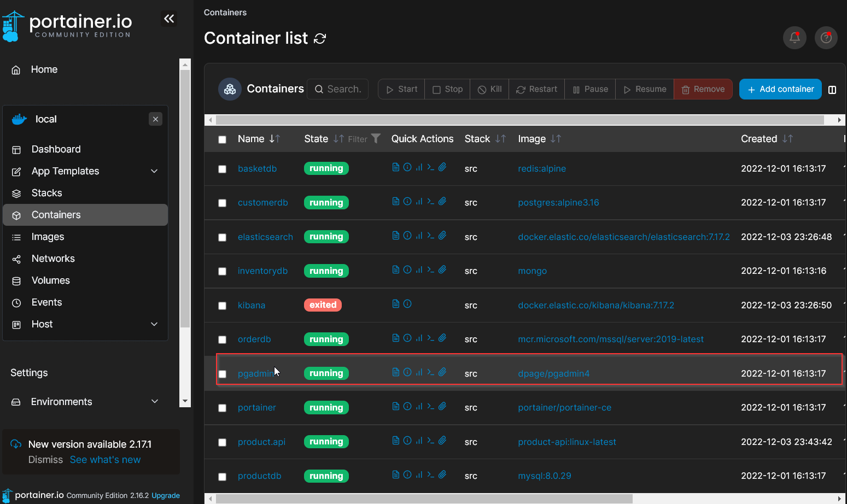Select the customerdb row checkbox
Image resolution: width=847 pixels, height=504 pixels.
coord(222,203)
